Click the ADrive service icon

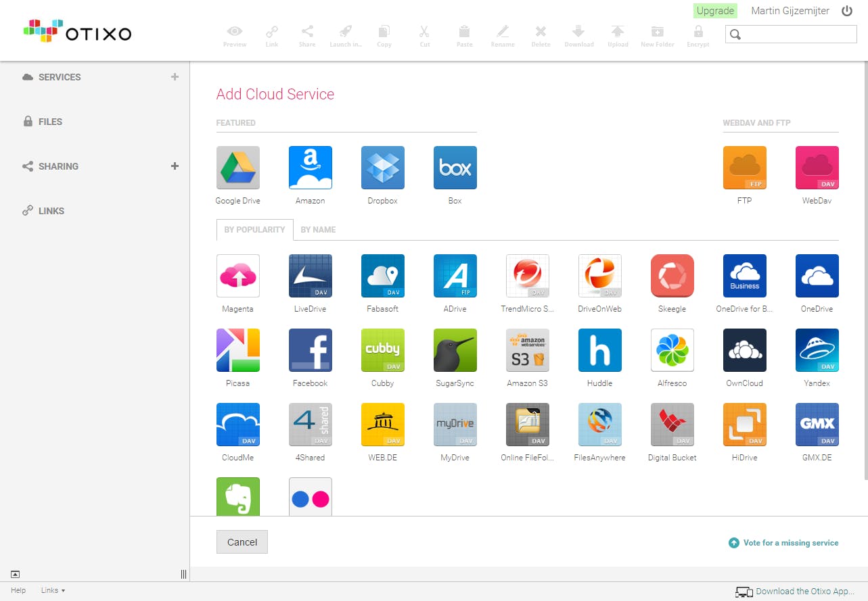pos(455,276)
